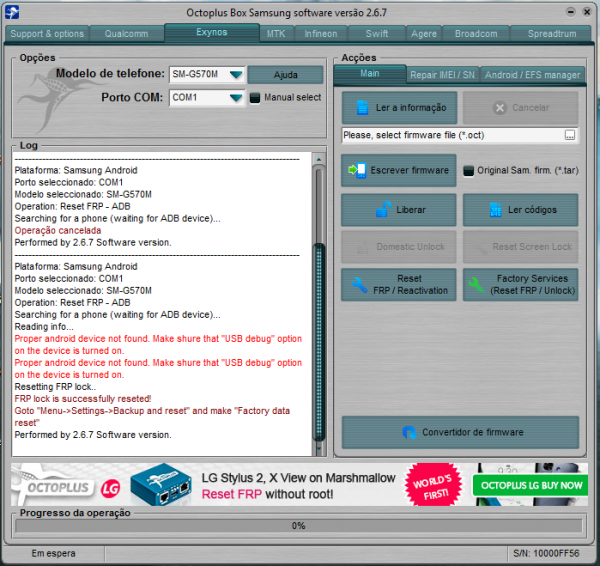The image size is (600, 566).
Task: Click the Escrever firmware button
Action: pyautogui.click(x=399, y=170)
